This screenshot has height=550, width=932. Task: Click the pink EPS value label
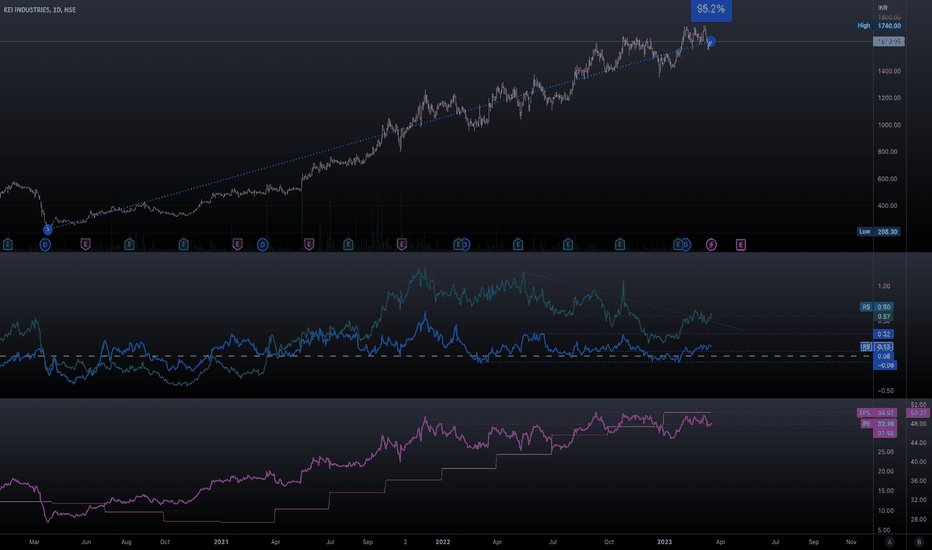[876, 413]
